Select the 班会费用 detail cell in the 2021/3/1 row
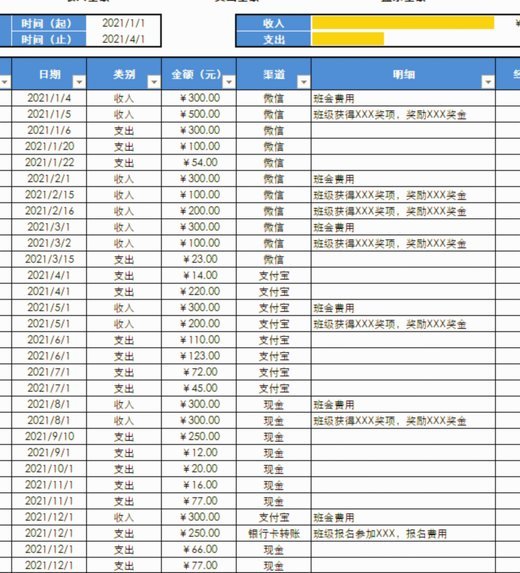 [403, 227]
